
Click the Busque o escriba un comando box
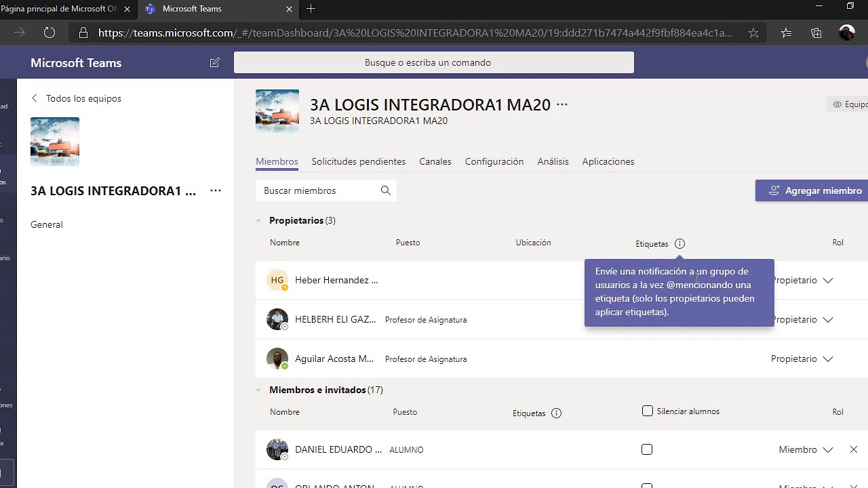[x=434, y=62]
